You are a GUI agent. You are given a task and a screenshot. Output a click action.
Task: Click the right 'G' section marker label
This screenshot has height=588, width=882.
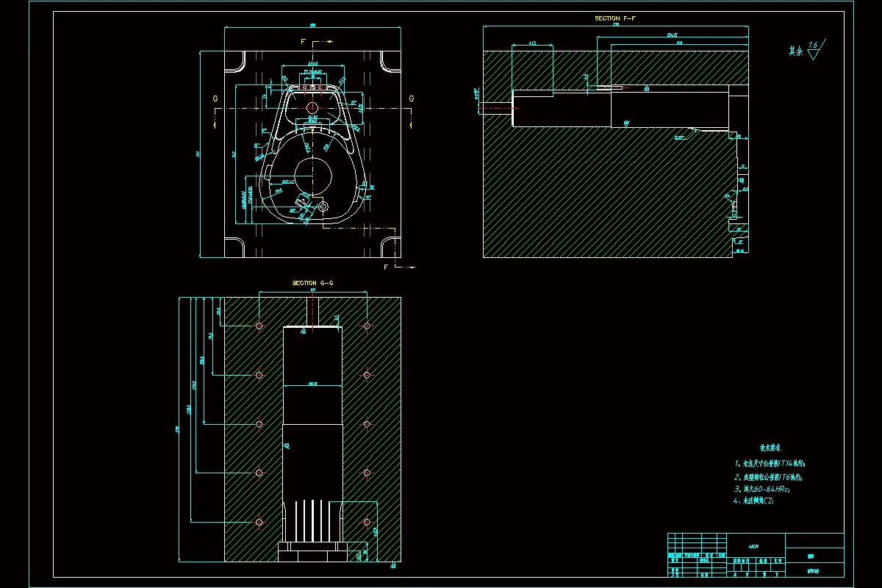click(x=411, y=98)
